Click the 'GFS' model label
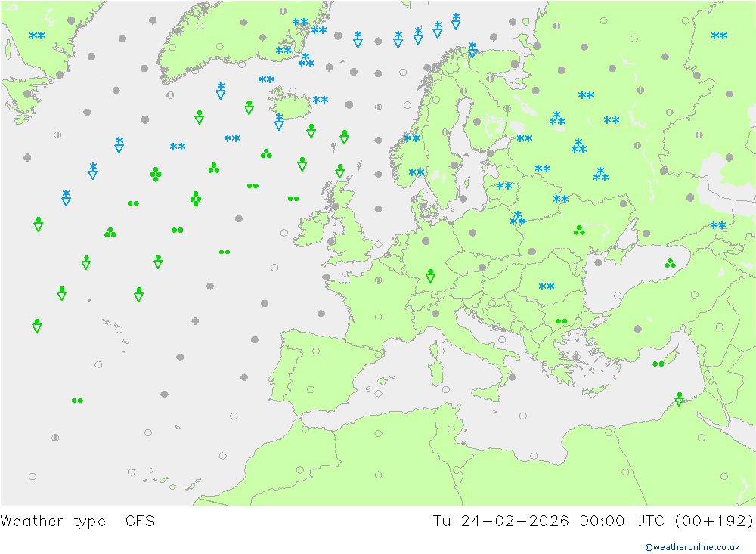 141,521
